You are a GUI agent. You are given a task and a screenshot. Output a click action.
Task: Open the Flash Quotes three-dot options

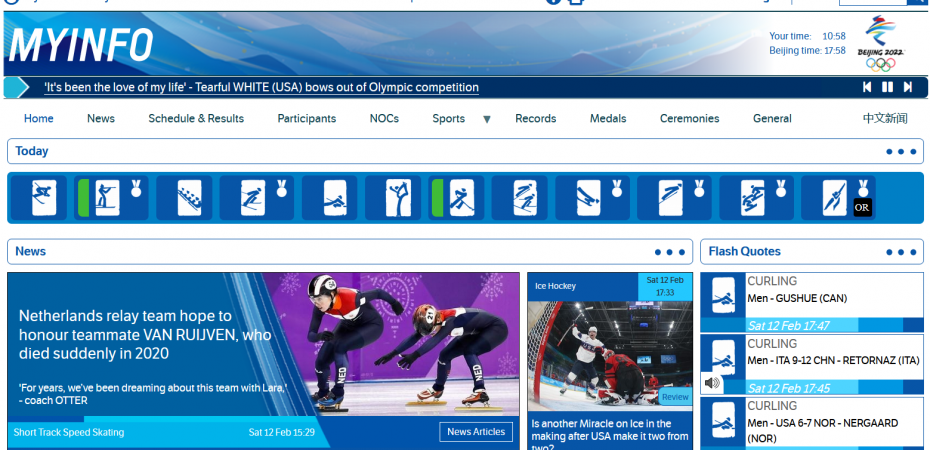(901, 252)
